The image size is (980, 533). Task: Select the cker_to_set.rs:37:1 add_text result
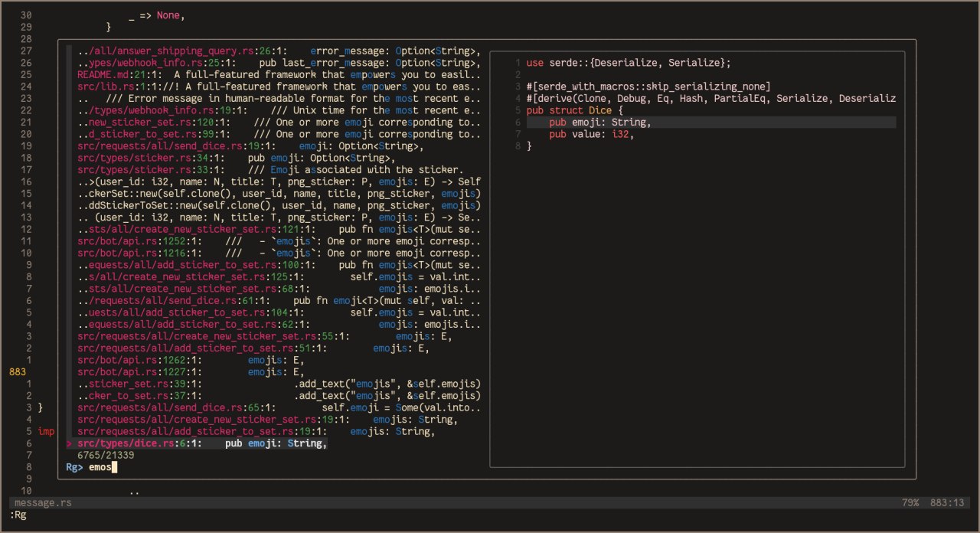click(279, 395)
